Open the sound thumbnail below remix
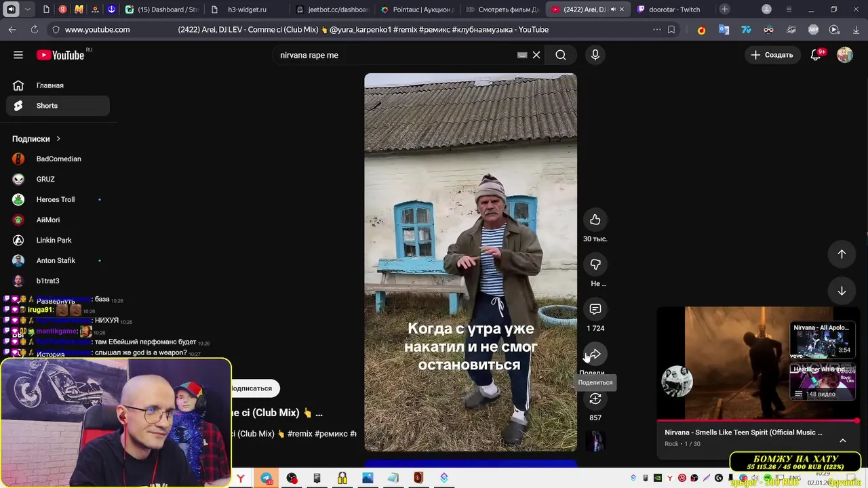 coord(595,441)
